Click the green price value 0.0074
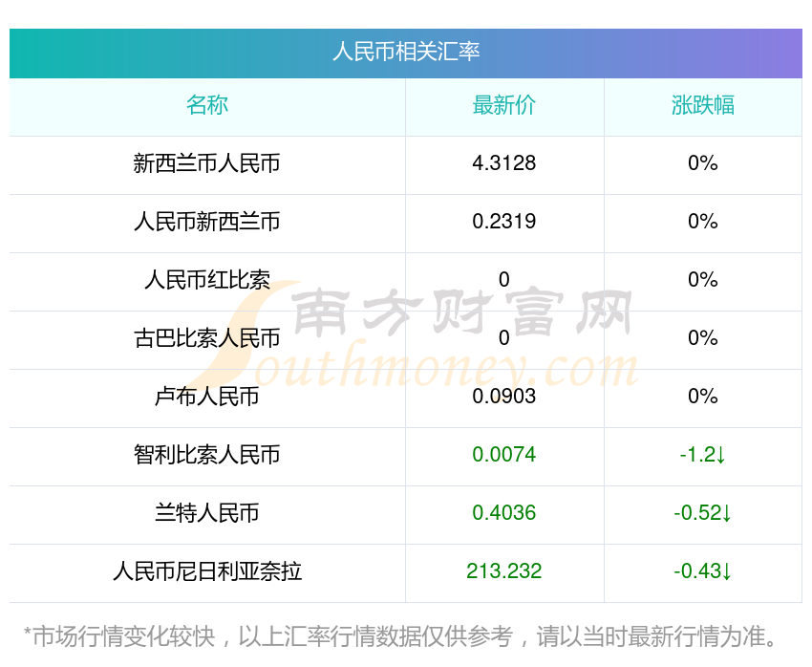The height and width of the screenshot is (667, 812). point(503,455)
